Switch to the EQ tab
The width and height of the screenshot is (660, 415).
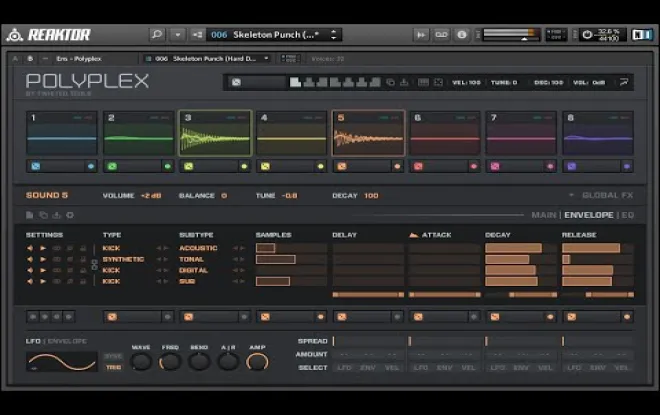coord(627,215)
